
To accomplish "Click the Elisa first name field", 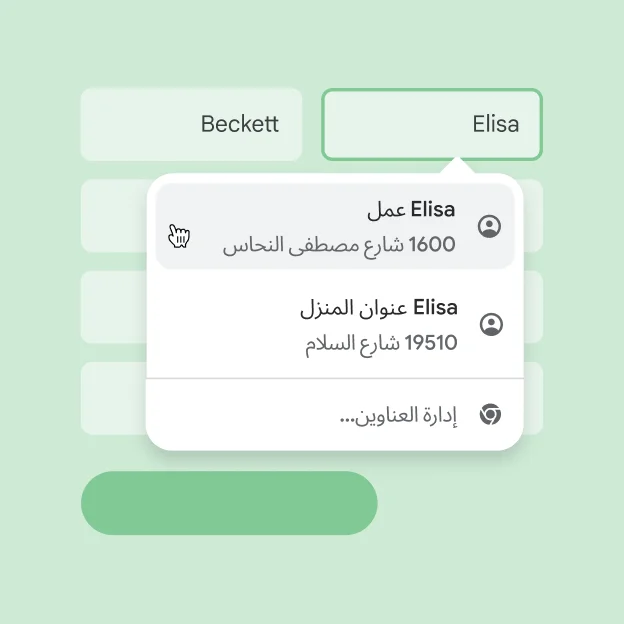I will click(x=431, y=125).
